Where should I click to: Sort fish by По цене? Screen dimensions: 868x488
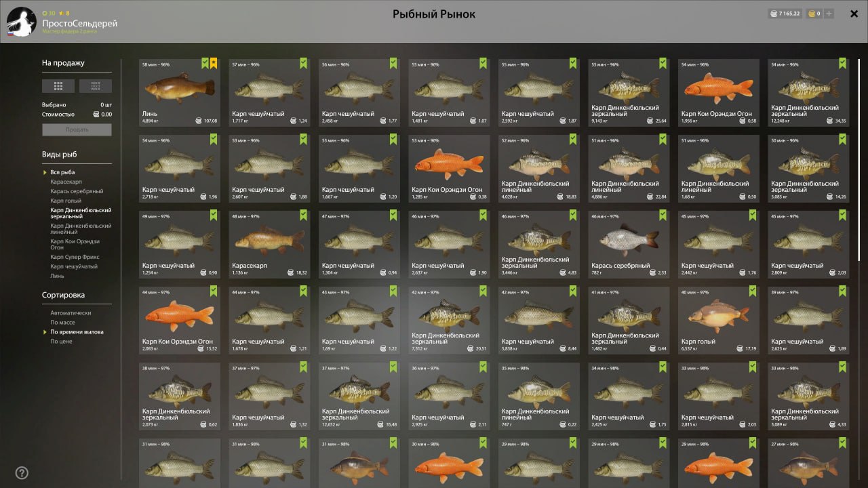(61, 342)
